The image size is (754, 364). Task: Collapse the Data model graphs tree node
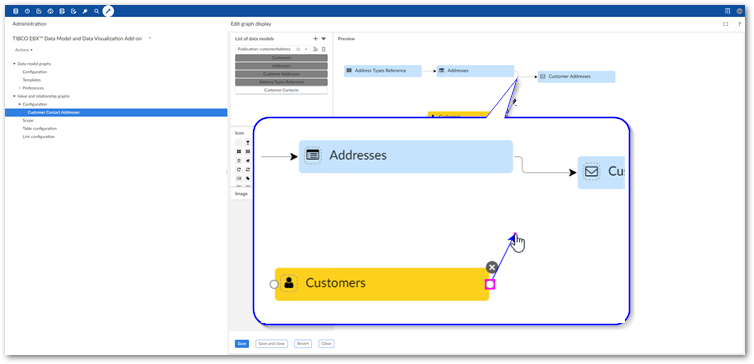14,63
